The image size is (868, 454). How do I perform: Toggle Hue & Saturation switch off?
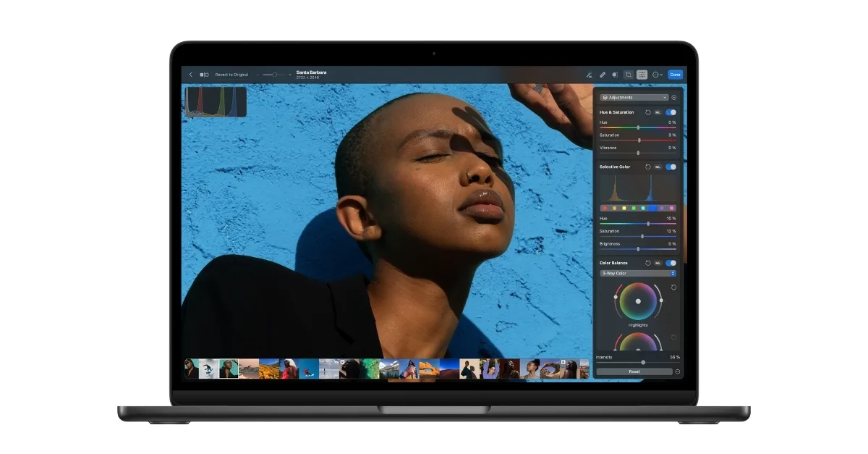click(671, 112)
